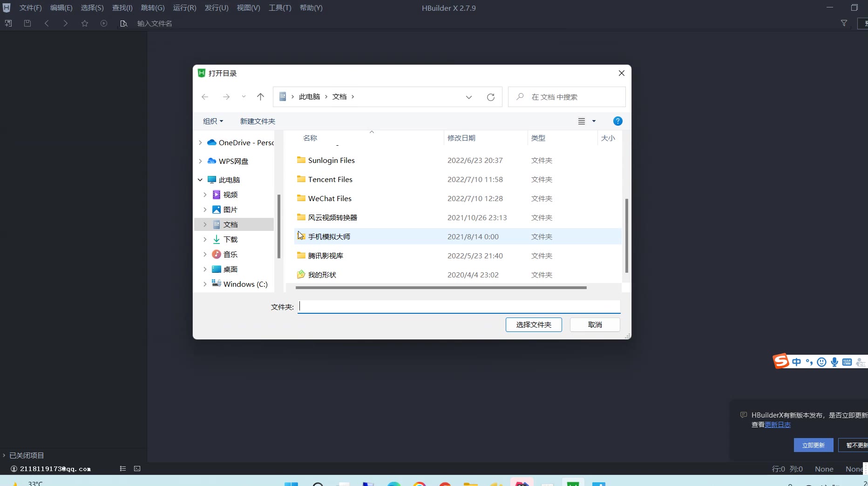This screenshot has height=486, width=868.
Task: Click the navigation tree vertical scrollbar
Action: click(x=279, y=226)
